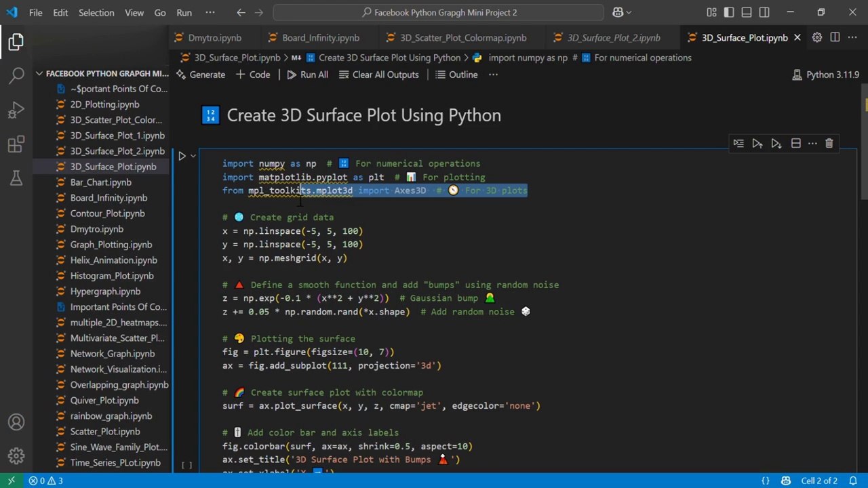Close the 3D_Surface_Plot.ipynb tab
Screen dimensions: 868x488
(797, 37)
